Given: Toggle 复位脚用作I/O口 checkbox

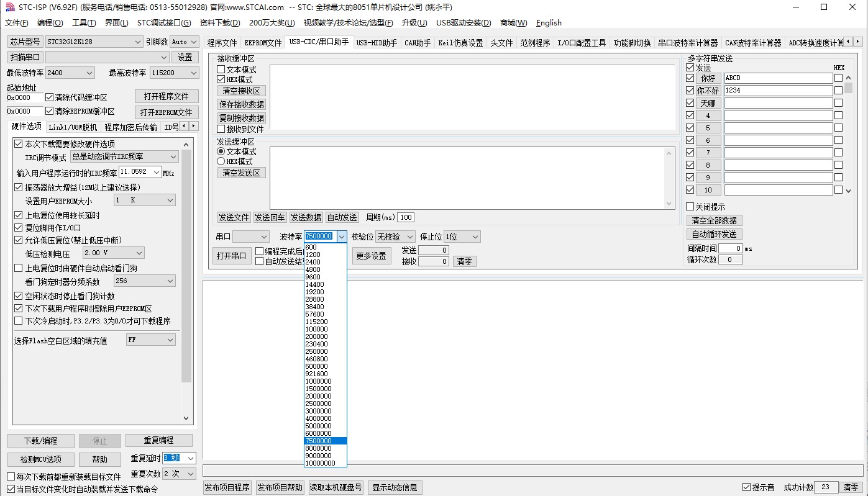Looking at the screenshot, I should (19, 228).
